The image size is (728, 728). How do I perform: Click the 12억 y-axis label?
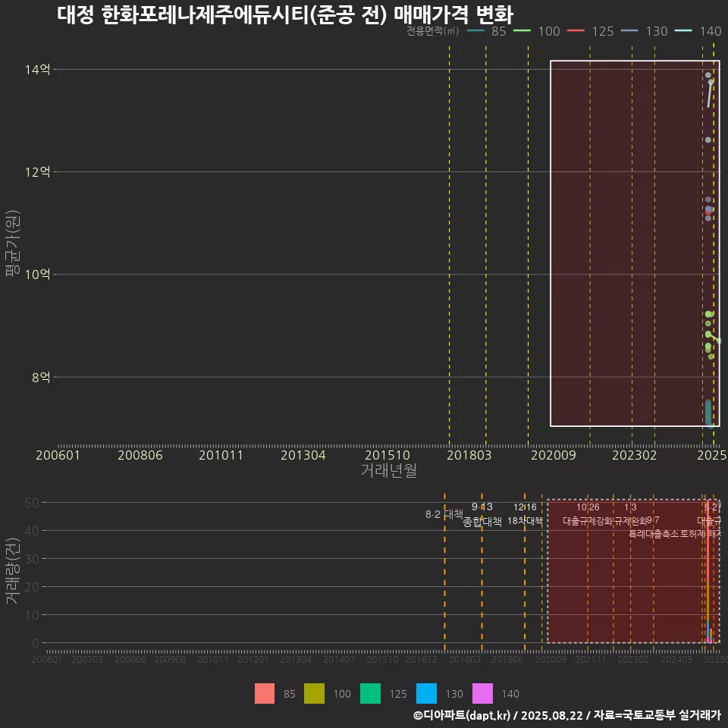click(x=38, y=172)
